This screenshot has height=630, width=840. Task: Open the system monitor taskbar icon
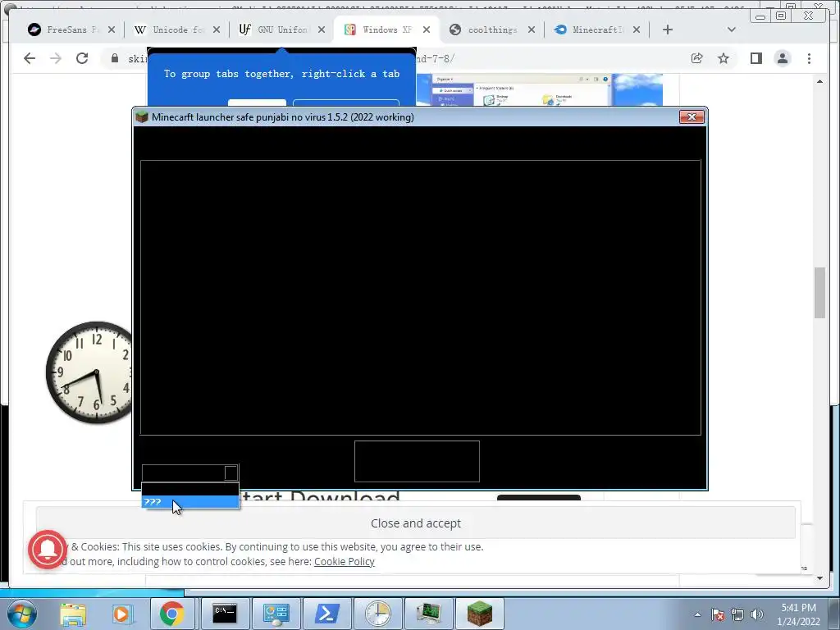click(x=428, y=614)
